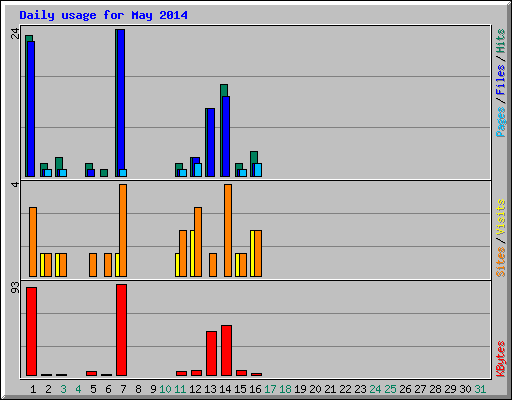
Task: Click the 'Hits' legend label
Action: click(500, 41)
